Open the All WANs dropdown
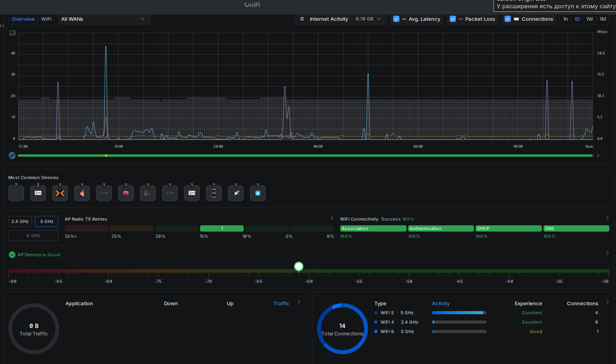 pos(104,19)
